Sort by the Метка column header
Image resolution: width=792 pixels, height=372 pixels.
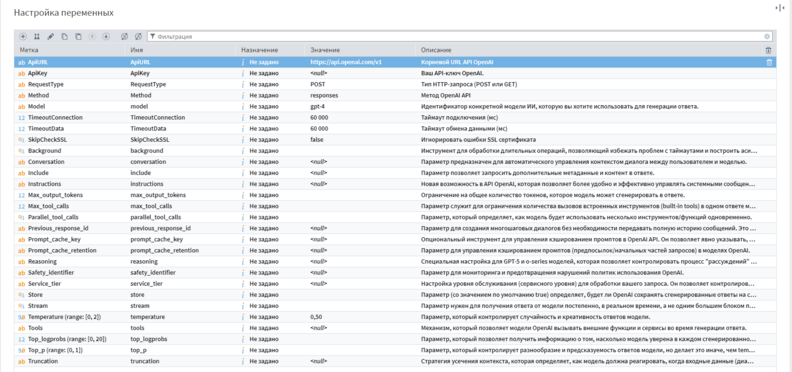pyautogui.click(x=29, y=51)
